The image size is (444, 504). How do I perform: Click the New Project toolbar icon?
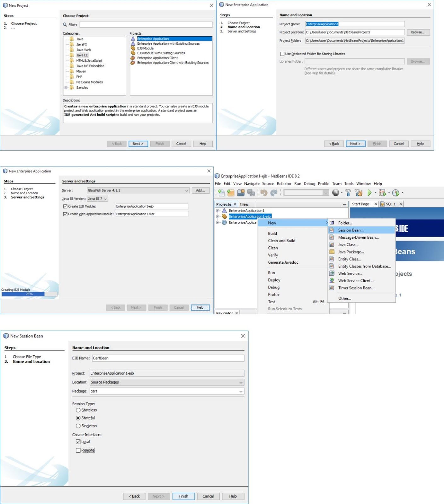coord(231,193)
